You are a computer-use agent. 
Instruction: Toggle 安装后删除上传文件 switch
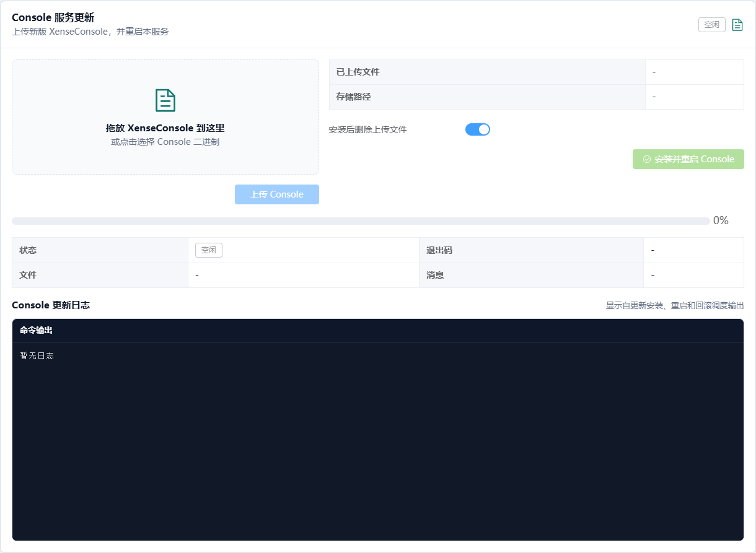(478, 129)
